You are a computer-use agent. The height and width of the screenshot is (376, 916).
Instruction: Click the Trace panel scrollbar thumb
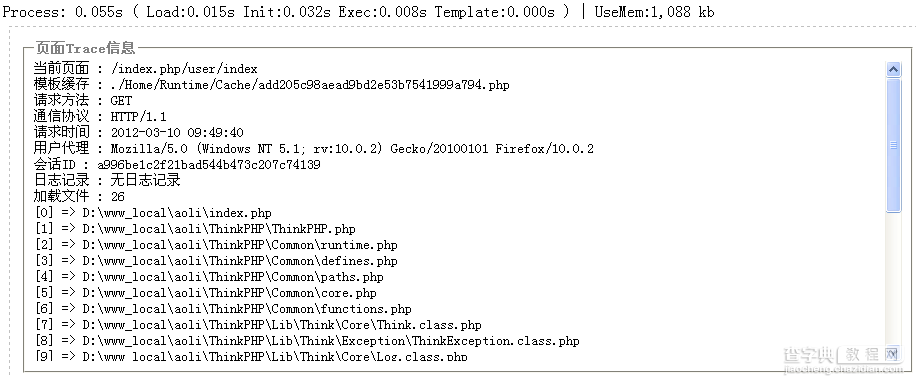coord(893,145)
